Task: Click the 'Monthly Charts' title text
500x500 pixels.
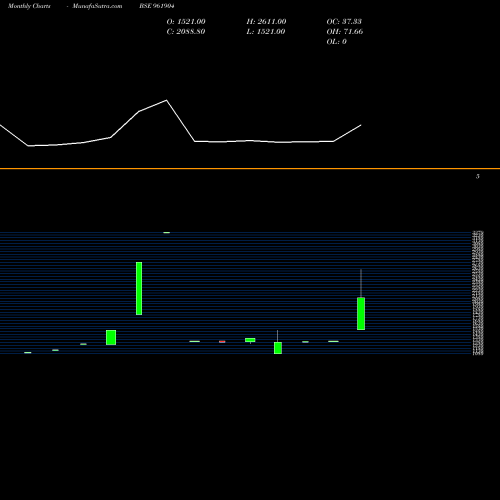Action: (x=29, y=6)
